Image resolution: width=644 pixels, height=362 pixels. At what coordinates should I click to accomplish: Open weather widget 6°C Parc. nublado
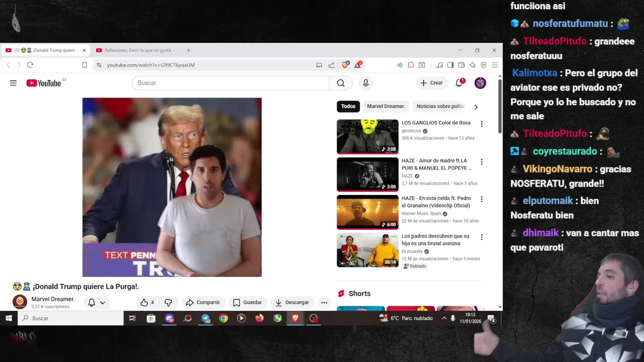coord(406,318)
